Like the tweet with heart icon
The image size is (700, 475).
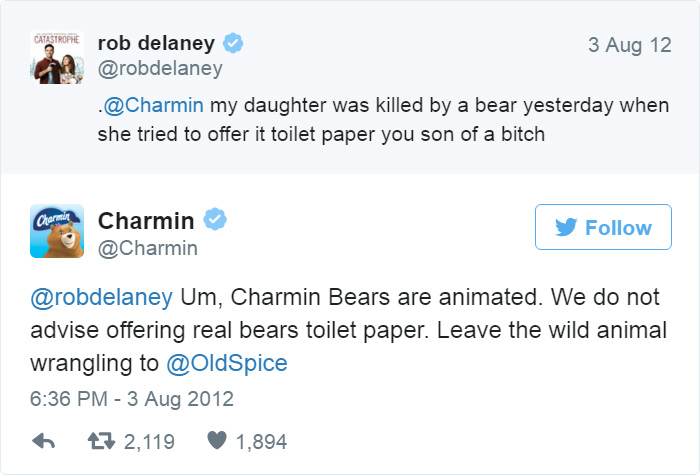coord(217,440)
